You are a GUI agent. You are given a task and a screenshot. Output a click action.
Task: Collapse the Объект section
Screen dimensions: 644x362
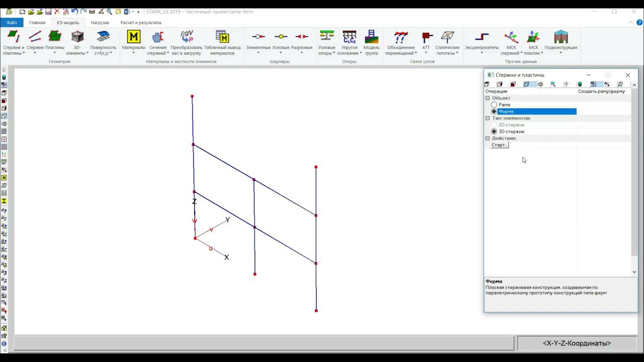[488, 98]
